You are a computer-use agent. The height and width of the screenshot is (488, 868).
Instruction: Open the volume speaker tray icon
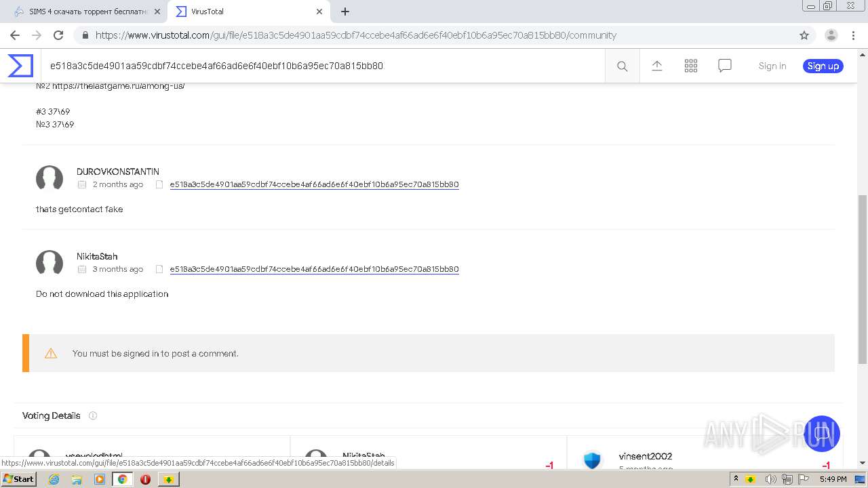point(771,479)
